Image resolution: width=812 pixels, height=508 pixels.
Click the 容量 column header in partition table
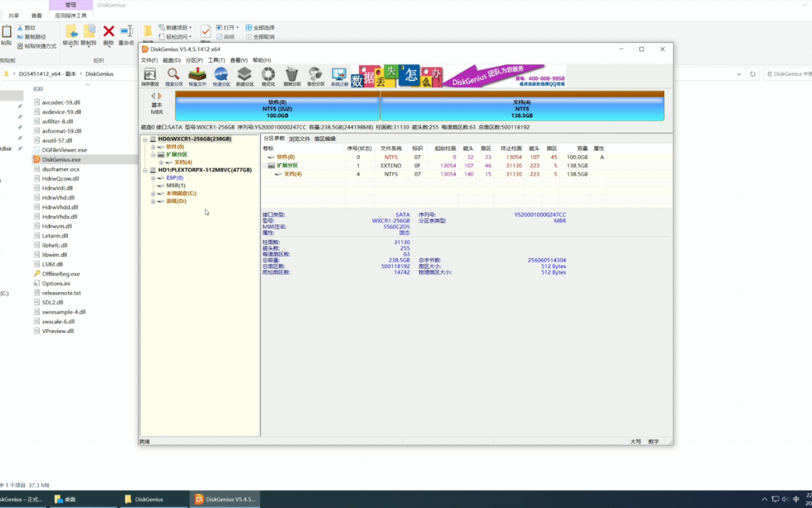[582, 148]
